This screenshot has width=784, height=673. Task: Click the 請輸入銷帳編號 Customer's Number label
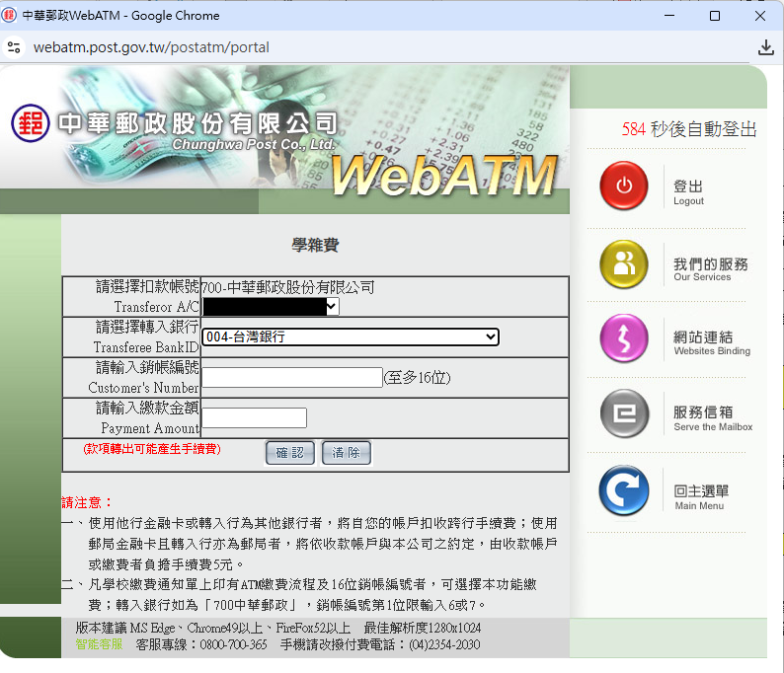click(143, 377)
